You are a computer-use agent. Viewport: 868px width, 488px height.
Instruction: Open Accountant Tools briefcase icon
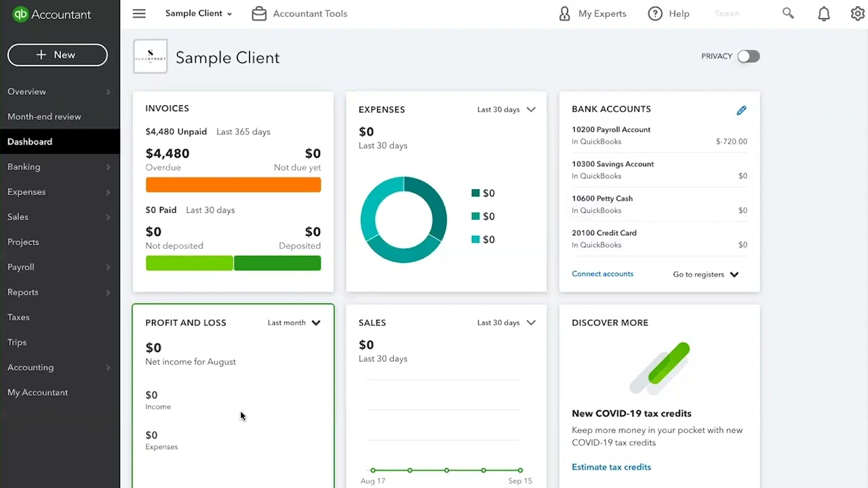tap(259, 14)
